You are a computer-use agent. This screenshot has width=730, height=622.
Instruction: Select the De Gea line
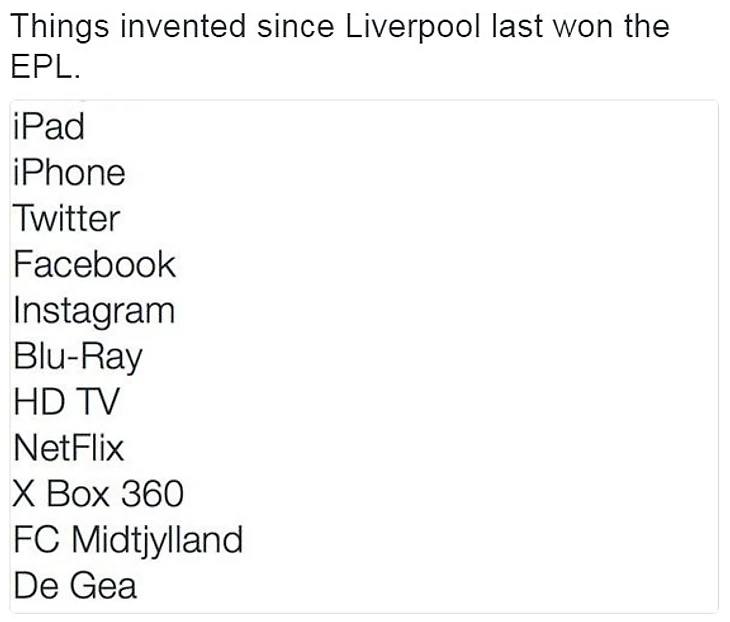(x=74, y=585)
